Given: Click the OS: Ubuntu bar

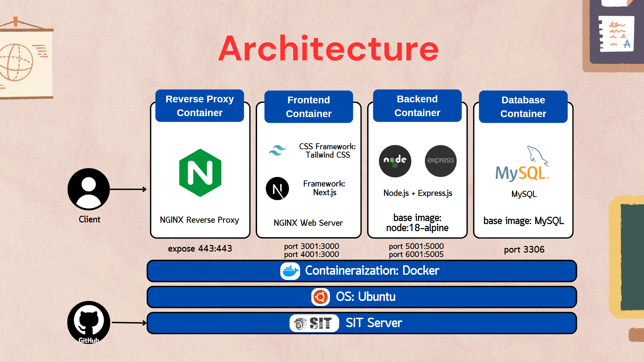Looking at the screenshot, I should [362, 297].
